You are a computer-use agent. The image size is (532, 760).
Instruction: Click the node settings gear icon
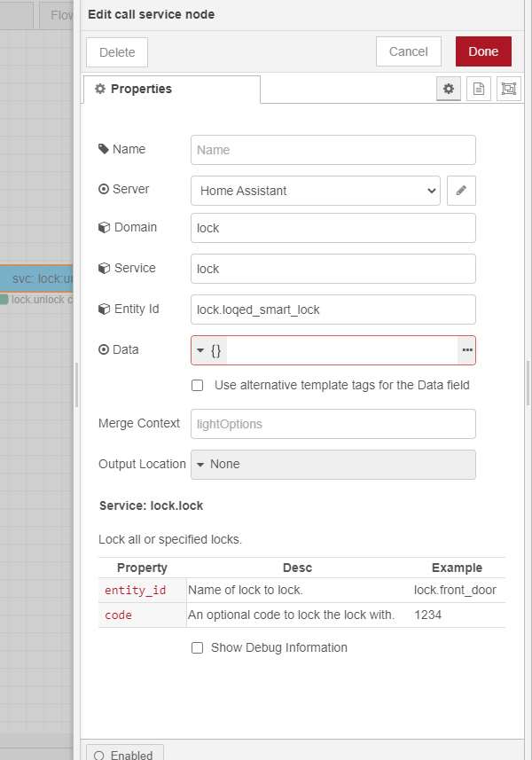(x=449, y=89)
